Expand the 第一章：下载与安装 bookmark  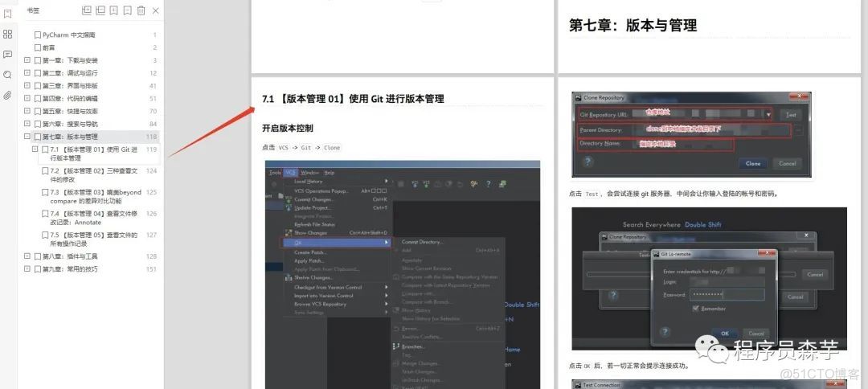click(x=27, y=59)
